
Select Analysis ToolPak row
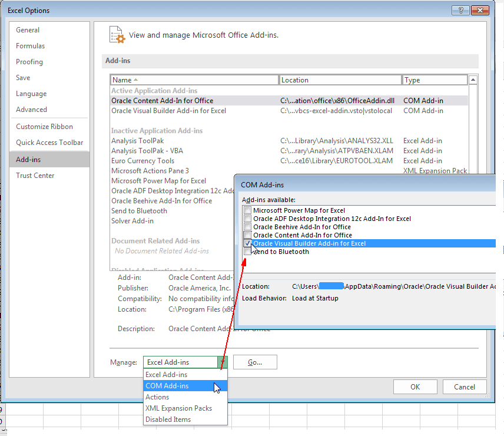(289, 141)
